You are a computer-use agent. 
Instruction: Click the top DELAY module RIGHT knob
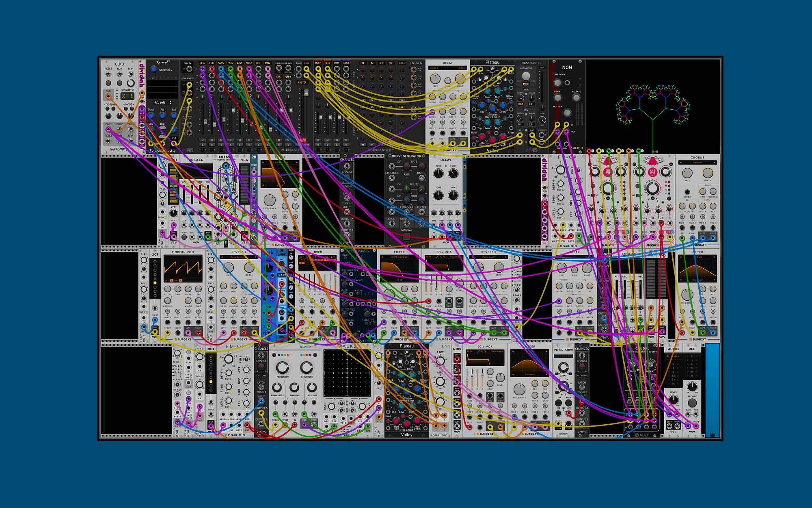click(460, 79)
